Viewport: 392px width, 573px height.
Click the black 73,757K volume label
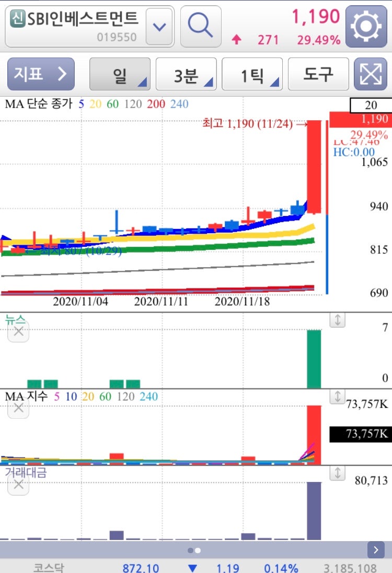361,434
